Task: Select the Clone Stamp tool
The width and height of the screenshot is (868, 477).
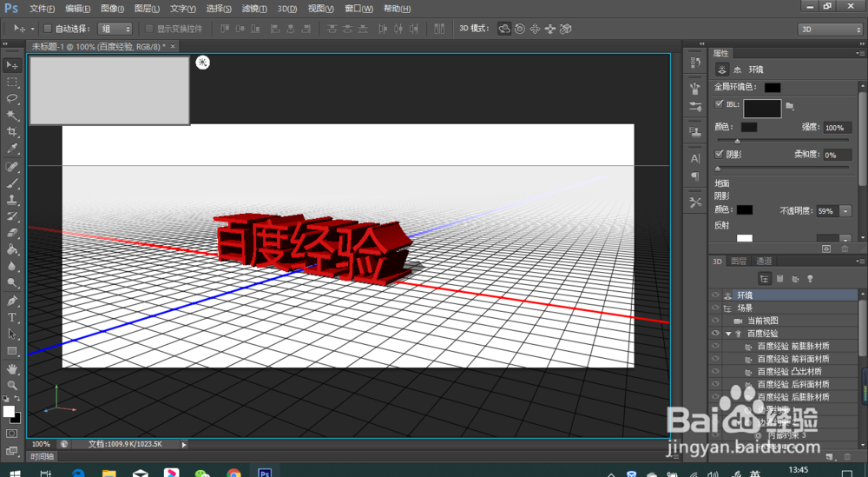Action: coord(12,200)
